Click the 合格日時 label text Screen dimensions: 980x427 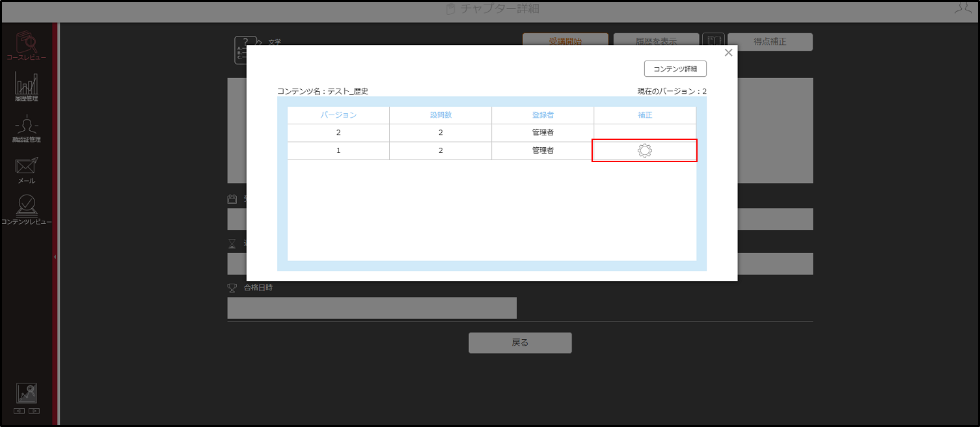[258, 287]
